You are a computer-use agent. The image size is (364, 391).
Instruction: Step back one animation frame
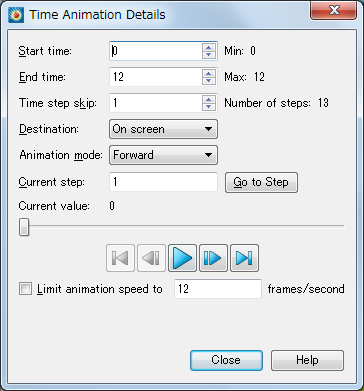pyautogui.click(x=151, y=258)
